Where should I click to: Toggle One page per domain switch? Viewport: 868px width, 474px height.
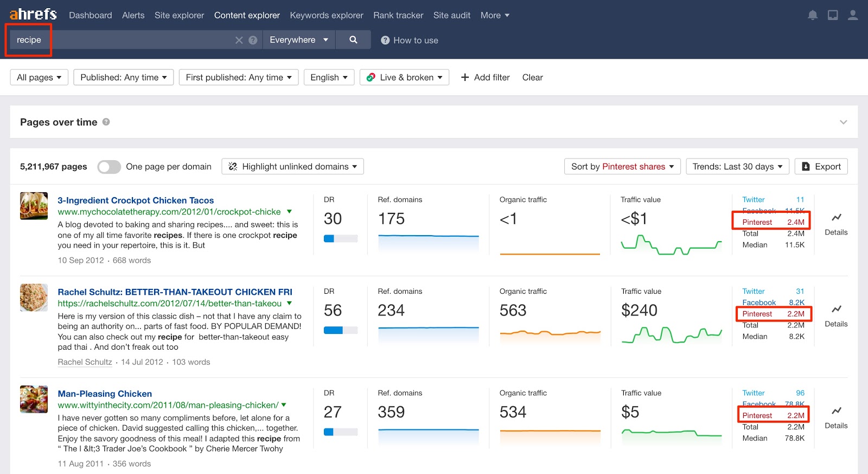tap(109, 167)
